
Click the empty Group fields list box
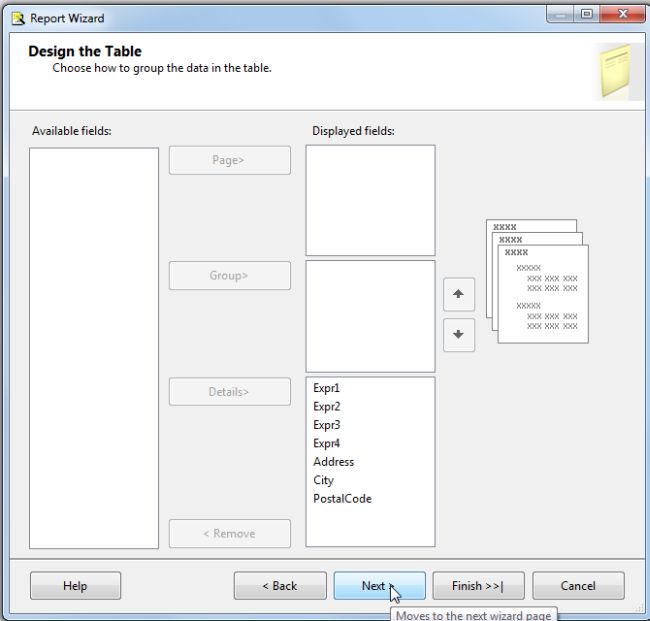(371, 316)
